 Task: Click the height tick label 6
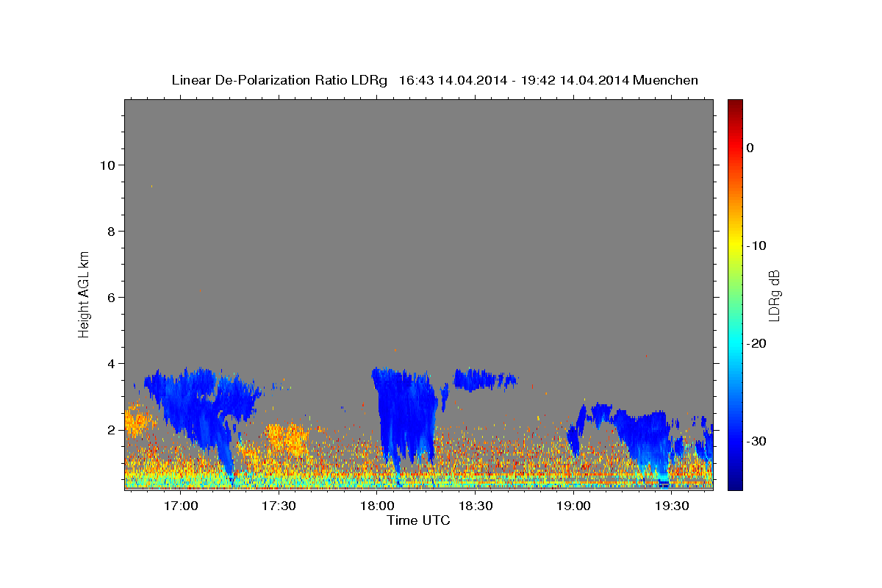pos(112,297)
